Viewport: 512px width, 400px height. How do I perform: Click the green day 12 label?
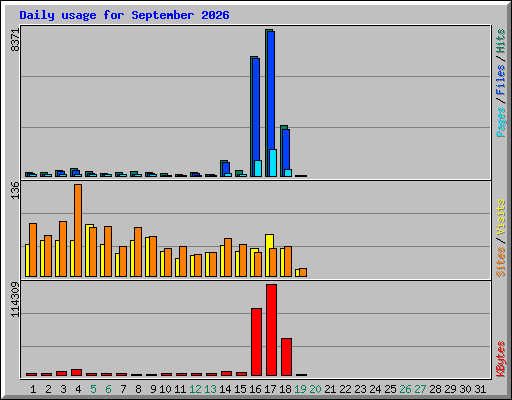[x=195, y=389]
